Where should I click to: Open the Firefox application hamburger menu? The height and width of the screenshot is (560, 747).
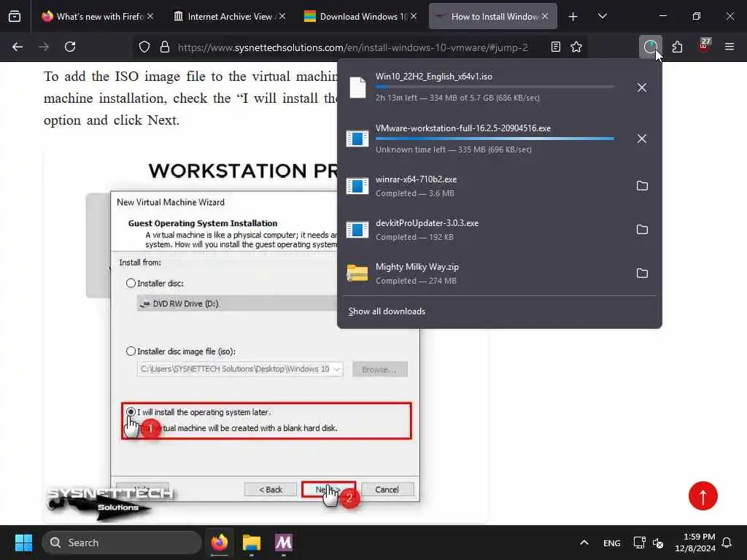tap(729, 47)
